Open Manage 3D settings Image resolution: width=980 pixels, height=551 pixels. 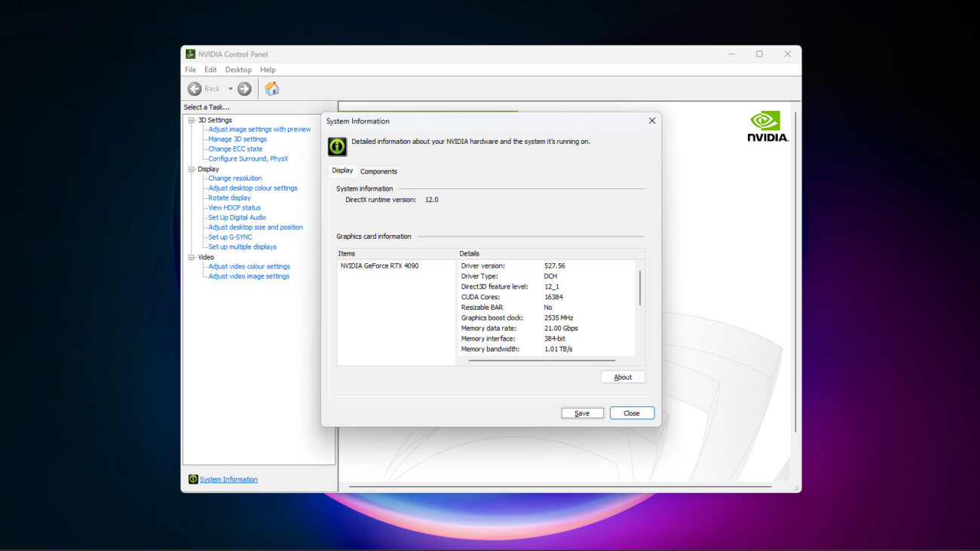pyautogui.click(x=237, y=139)
